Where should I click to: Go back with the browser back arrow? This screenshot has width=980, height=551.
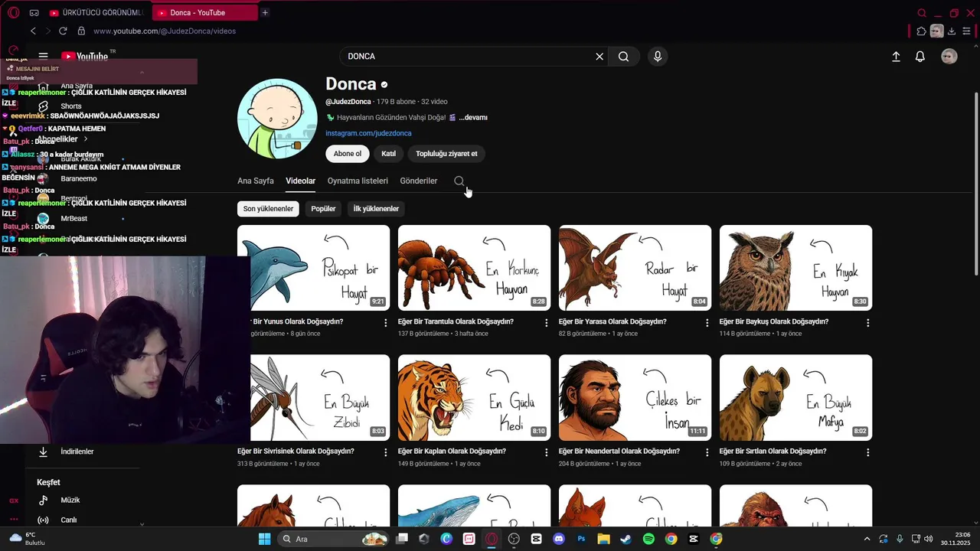coord(33,31)
